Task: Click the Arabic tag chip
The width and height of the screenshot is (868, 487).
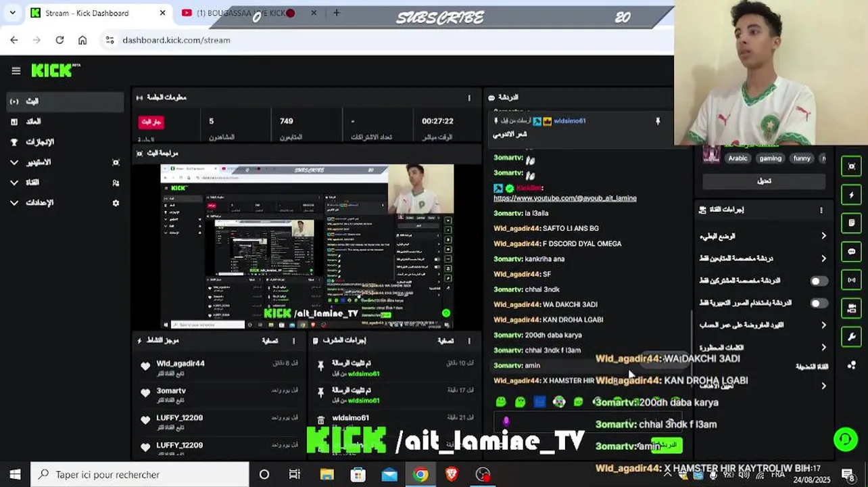Action: coord(738,158)
